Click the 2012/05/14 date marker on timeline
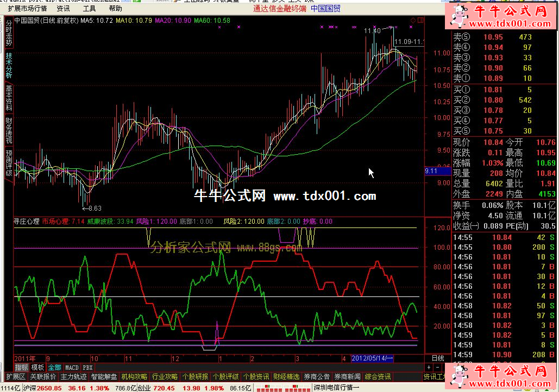Viewport: 559px width, 392px height. pyautogui.click(x=372, y=358)
